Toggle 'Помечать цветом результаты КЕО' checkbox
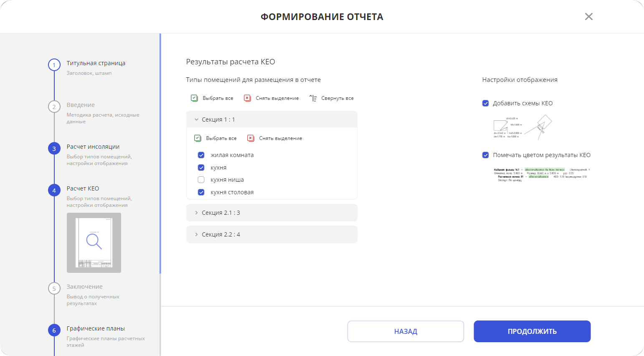Viewport: 644px width, 356px height. point(485,155)
